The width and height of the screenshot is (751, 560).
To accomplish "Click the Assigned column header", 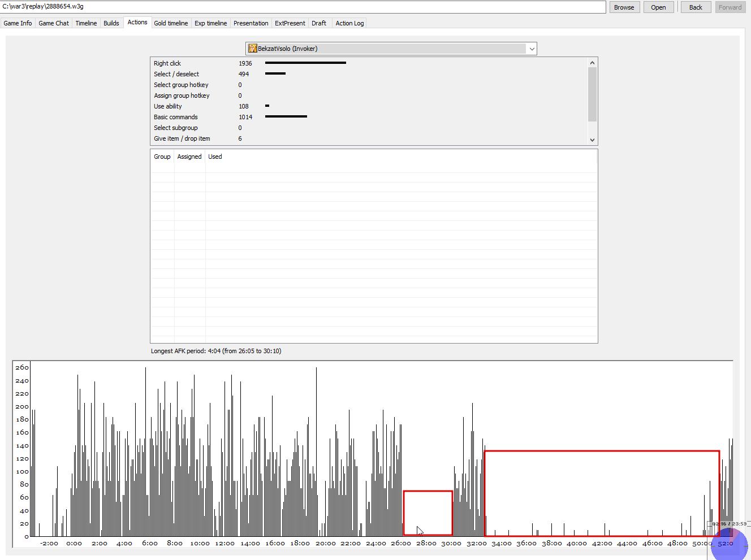I will [x=189, y=157].
